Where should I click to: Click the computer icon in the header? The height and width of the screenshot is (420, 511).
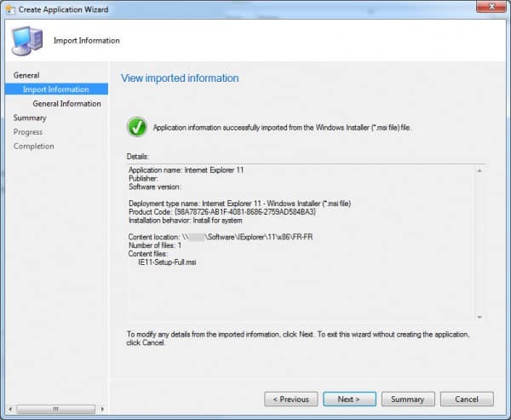tap(26, 39)
